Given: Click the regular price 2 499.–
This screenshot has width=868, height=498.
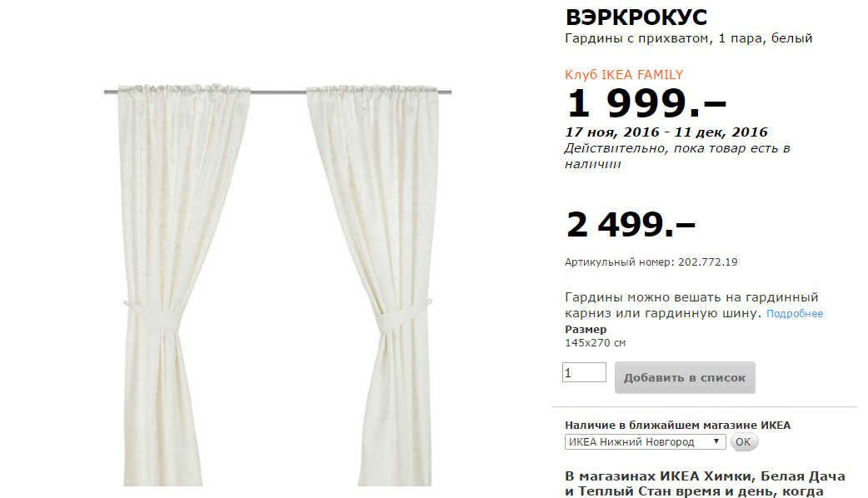Looking at the screenshot, I should (x=631, y=225).
